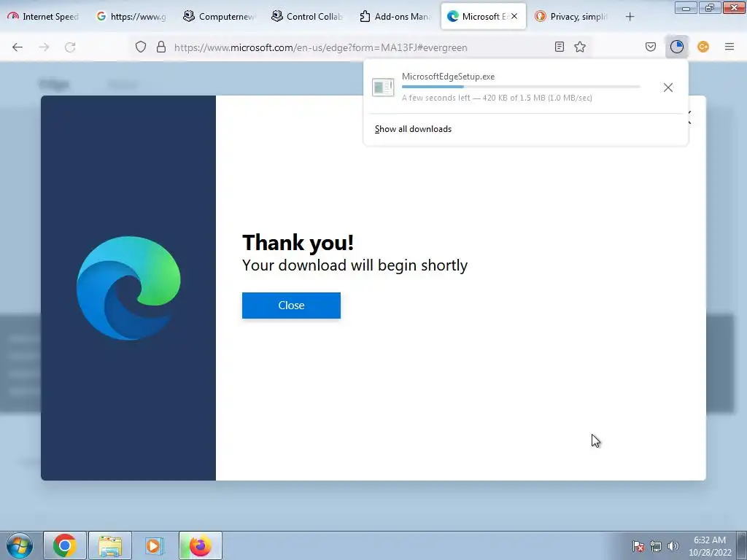Open Windows Media Player taskbar icon
Viewport: 747px width, 560px height.
point(155,545)
